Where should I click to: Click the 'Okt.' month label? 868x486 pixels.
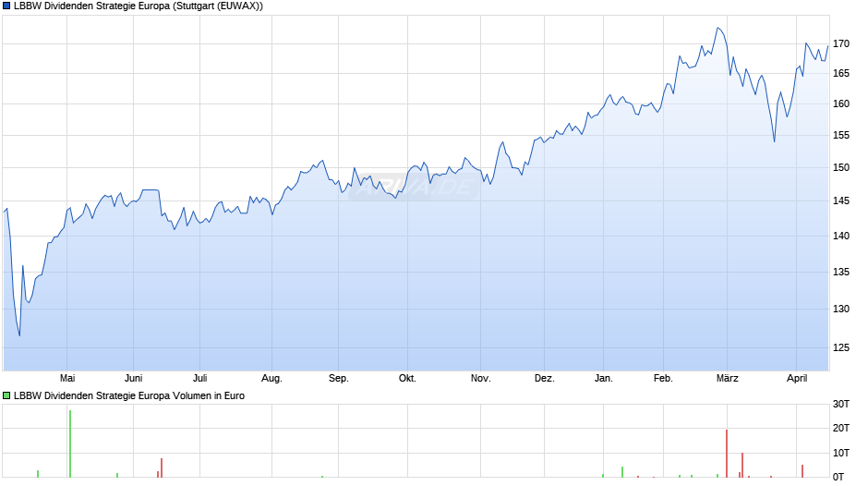click(407, 378)
